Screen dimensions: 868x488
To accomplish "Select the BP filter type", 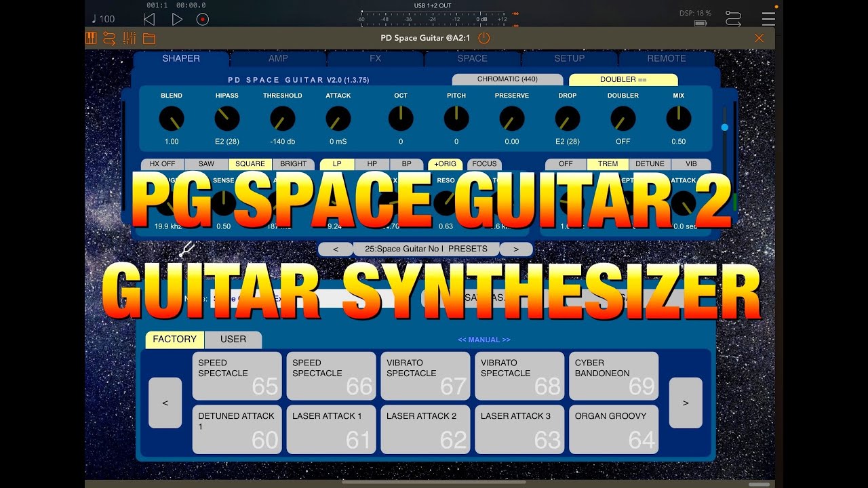I will (x=407, y=164).
